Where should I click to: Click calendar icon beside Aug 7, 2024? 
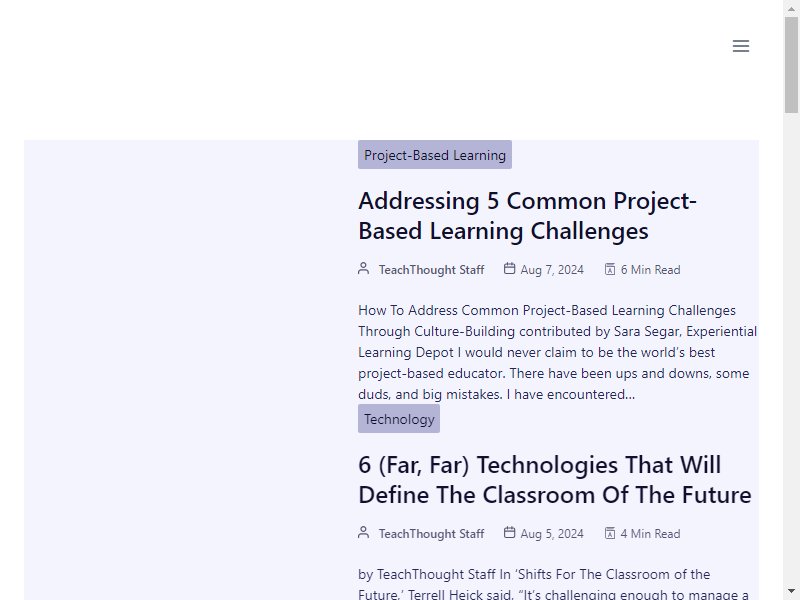pyautogui.click(x=509, y=269)
